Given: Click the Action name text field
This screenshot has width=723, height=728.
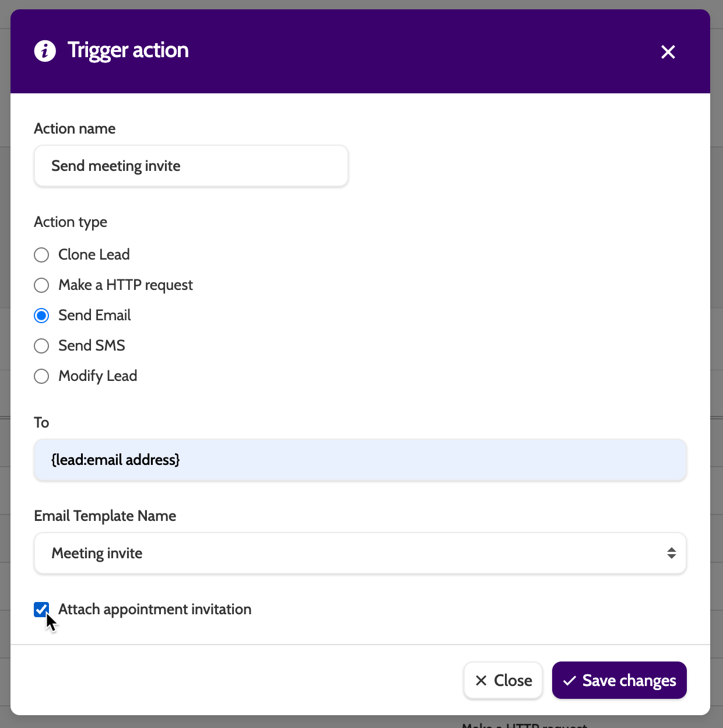Looking at the screenshot, I should pos(191,166).
